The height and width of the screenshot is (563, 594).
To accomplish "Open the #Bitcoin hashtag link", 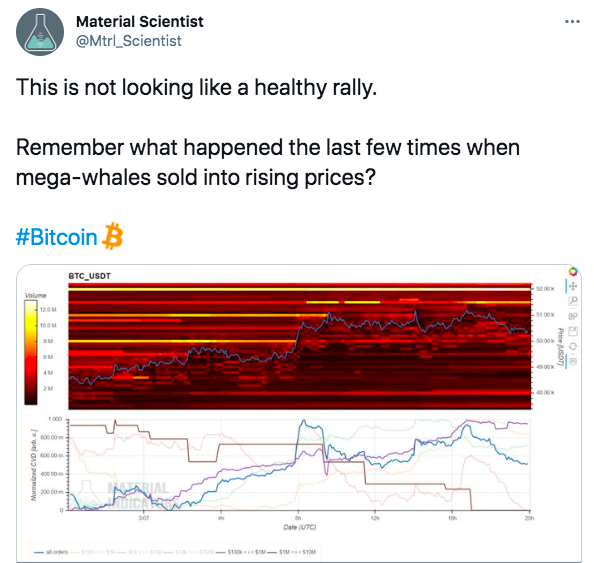I will (56, 237).
